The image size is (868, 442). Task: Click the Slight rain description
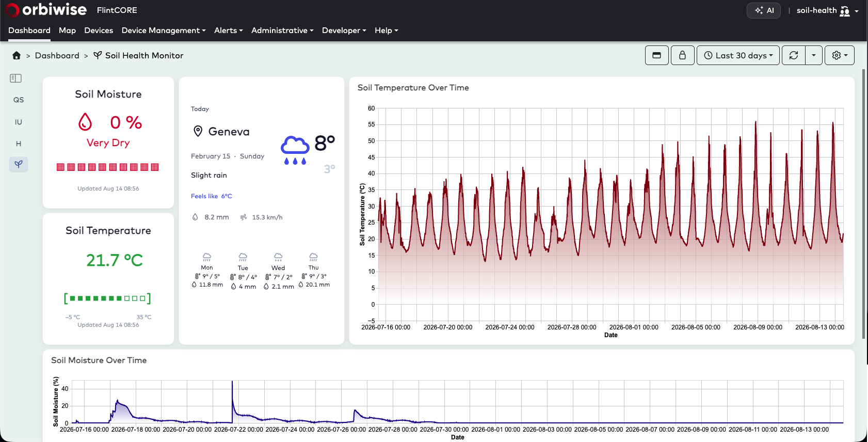pos(209,176)
